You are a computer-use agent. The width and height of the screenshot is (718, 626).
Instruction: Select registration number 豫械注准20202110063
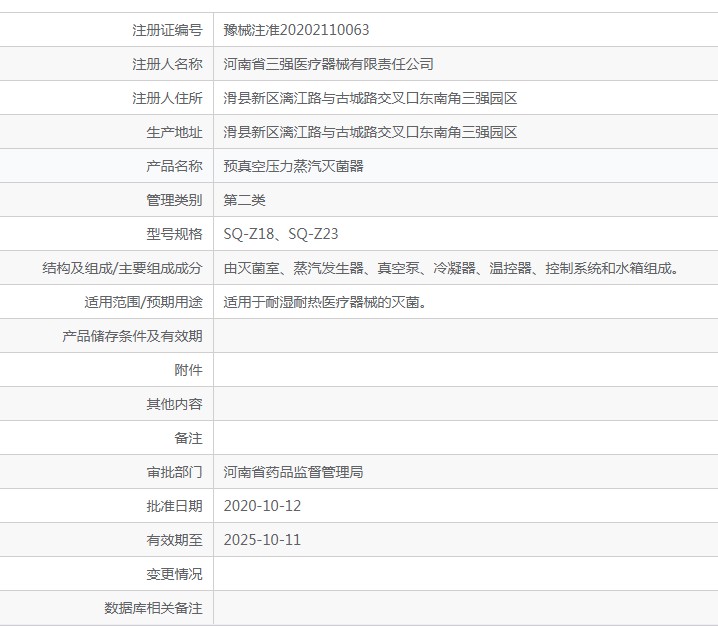tap(296, 30)
